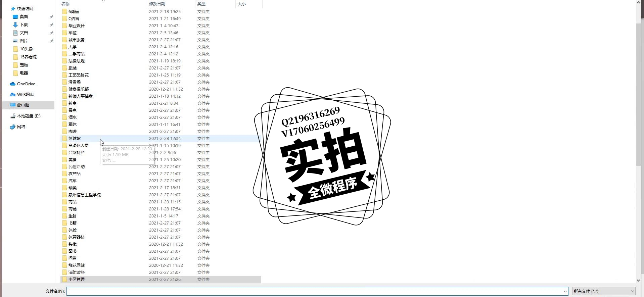644x297 pixels.
Task: Select Documents (文档) in sidebar
Action: 24,33
